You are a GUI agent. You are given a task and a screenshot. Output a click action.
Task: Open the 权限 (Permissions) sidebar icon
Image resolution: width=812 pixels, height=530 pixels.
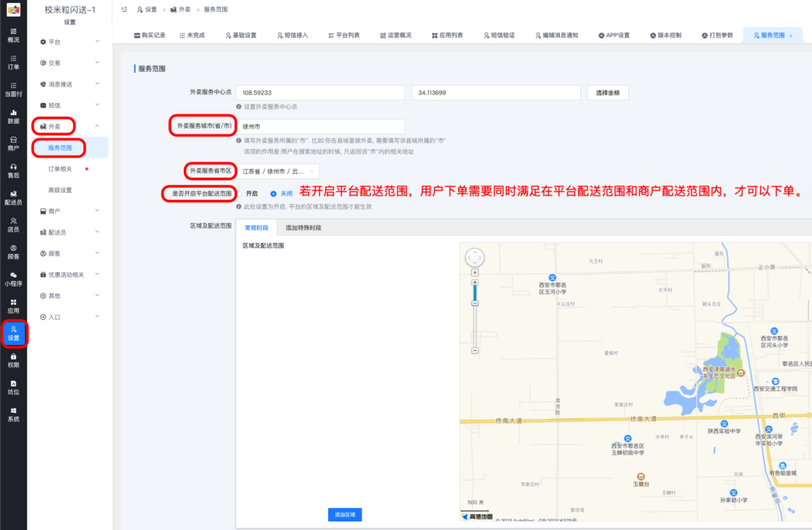point(12,361)
